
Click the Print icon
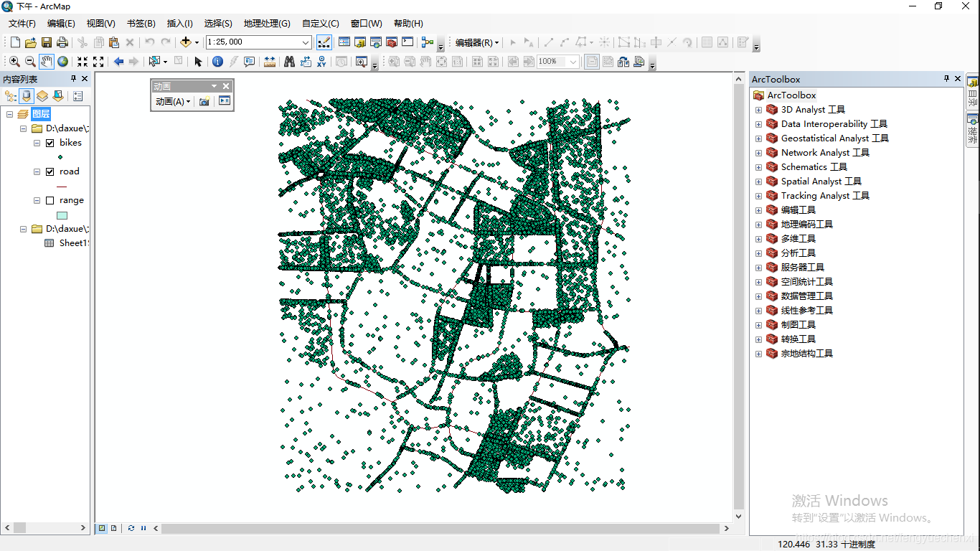[62, 42]
